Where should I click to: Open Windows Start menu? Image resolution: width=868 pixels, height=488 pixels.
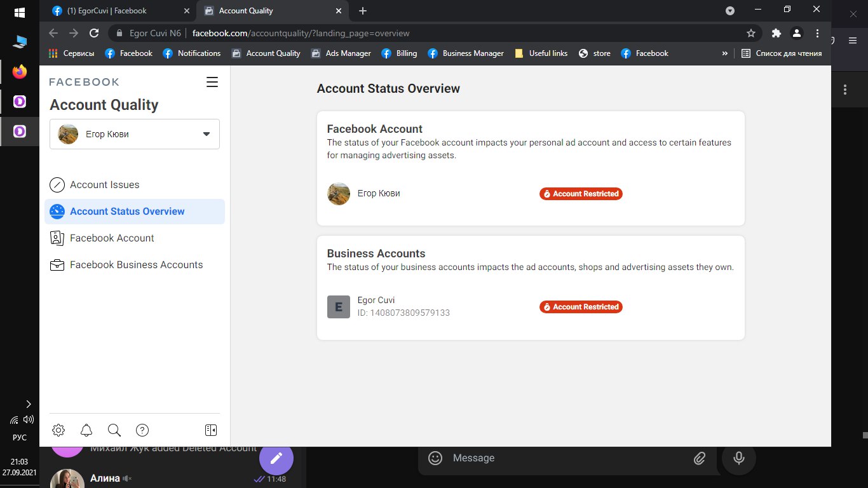[19, 13]
